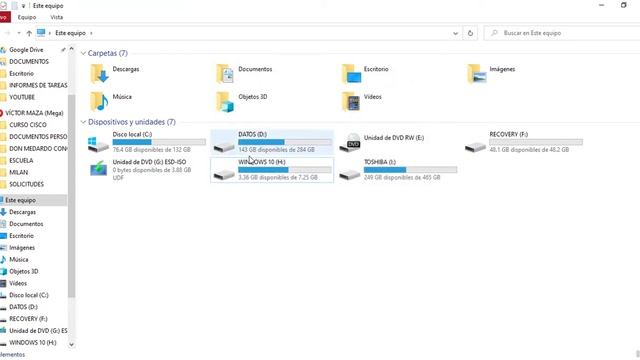This screenshot has height=360, width=640.
Task: Click '143 GB disponibles de 284 GB' text
Action: (276, 150)
